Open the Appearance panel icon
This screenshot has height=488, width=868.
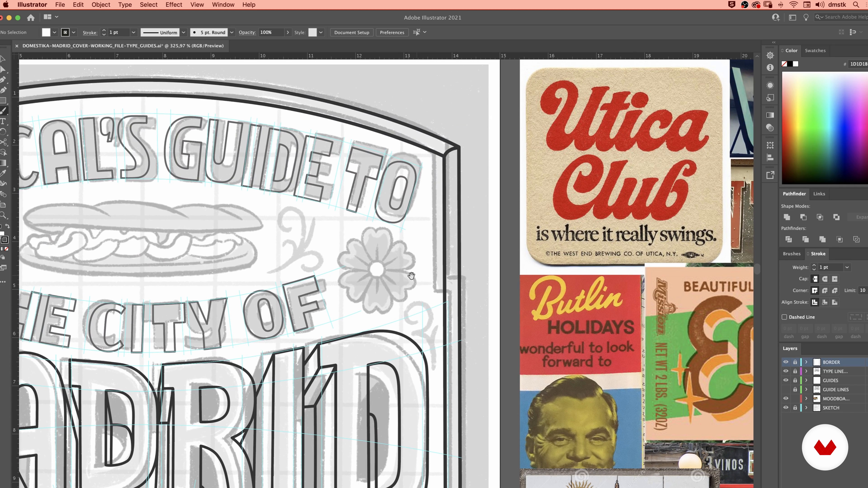[x=770, y=85]
